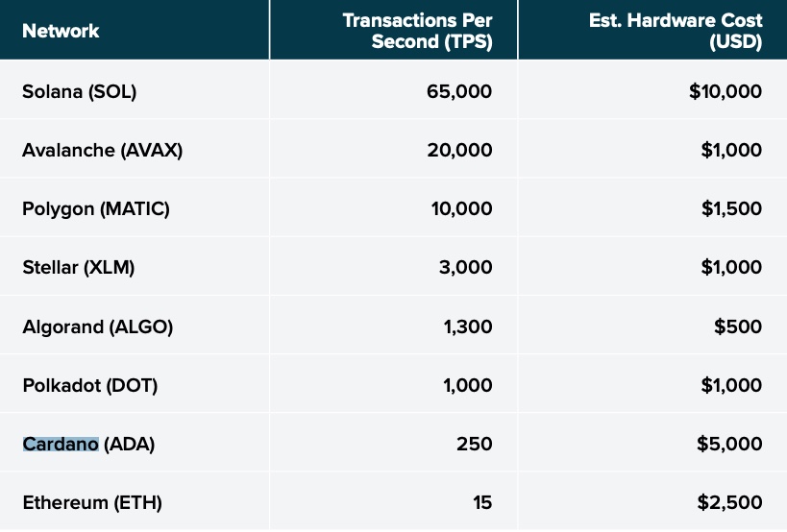The width and height of the screenshot is (787, 532).
Task: Click the Polkadot (DOT) row label
Action: pyautogui.click(x=89, y=385)
